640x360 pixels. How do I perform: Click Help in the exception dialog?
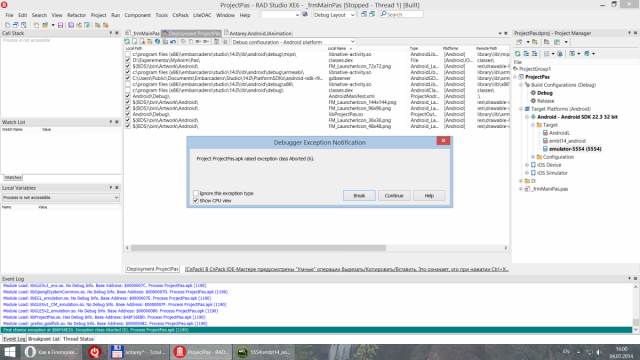(429, 196)
